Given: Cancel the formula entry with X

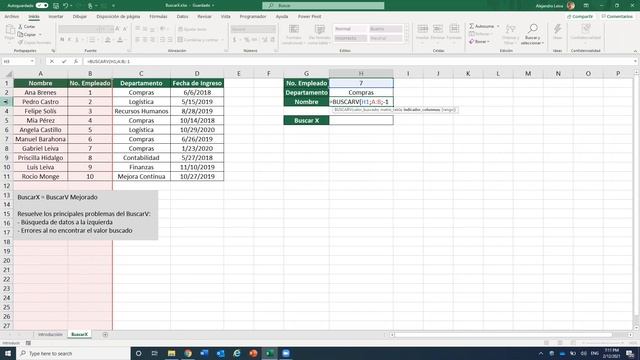Looking at the screenshot, I should click(x=52, y=61).
